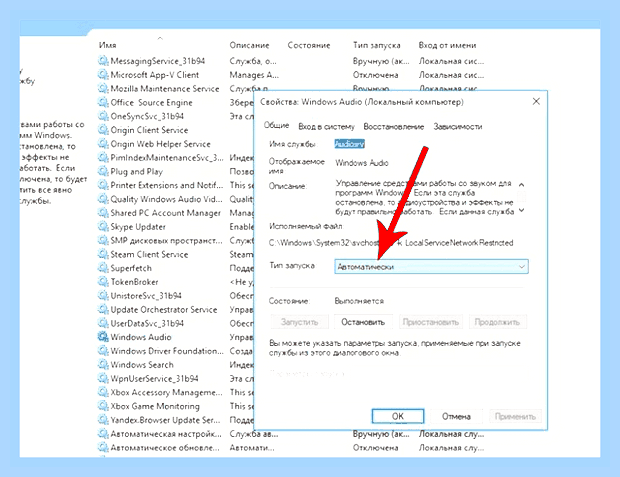Click the gear icon beside Yandex.Browser Update Service
This screenshot has height=477, width=620.
(103, 420)
